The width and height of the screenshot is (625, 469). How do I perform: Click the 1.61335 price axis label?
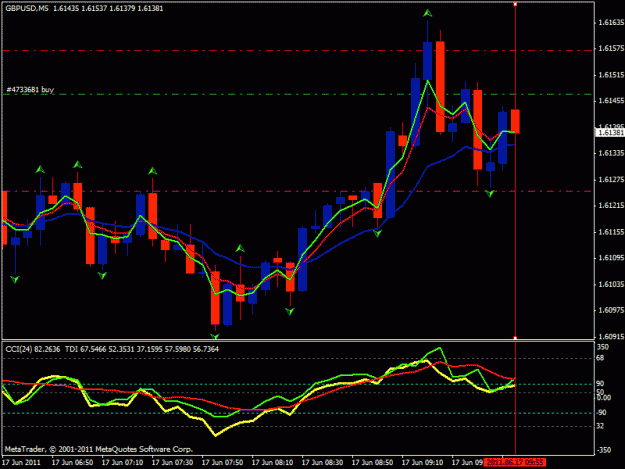pos(611,153)
